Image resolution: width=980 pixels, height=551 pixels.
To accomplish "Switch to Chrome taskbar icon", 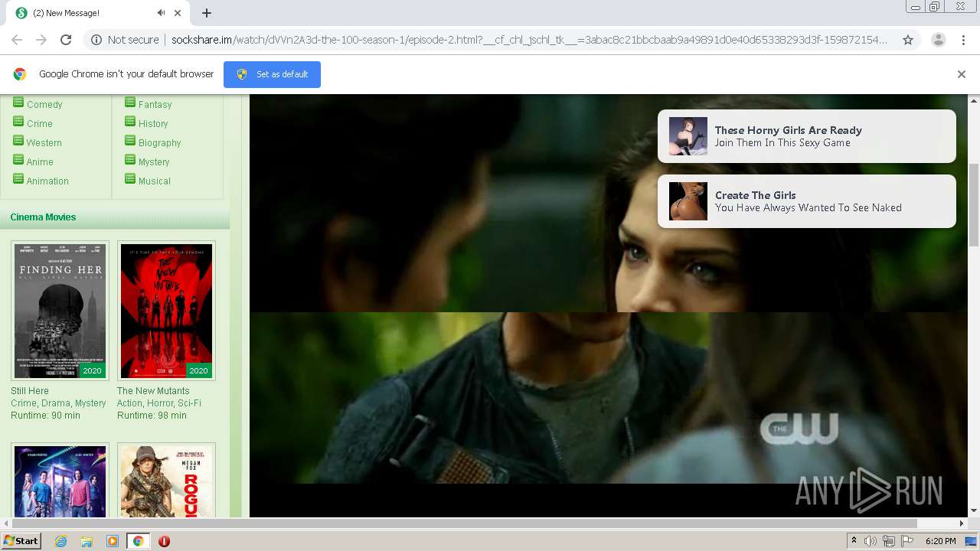I will pos(139,541).
